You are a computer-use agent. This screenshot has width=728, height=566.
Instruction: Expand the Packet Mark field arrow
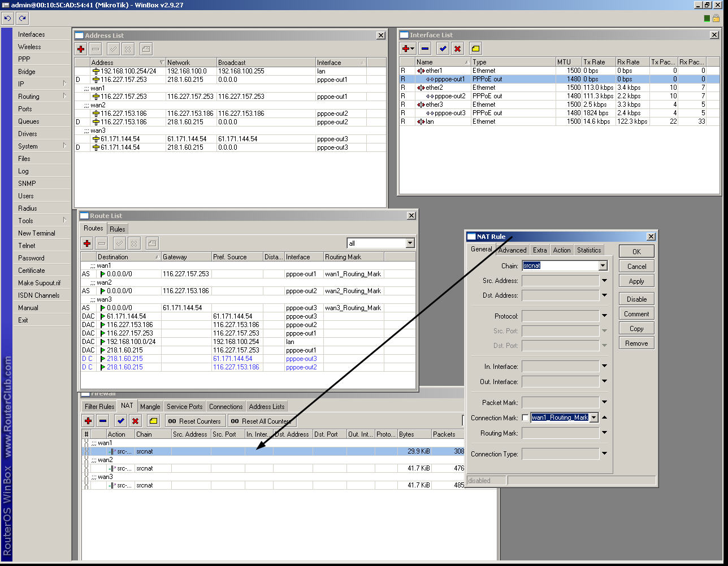pos(604,402)
